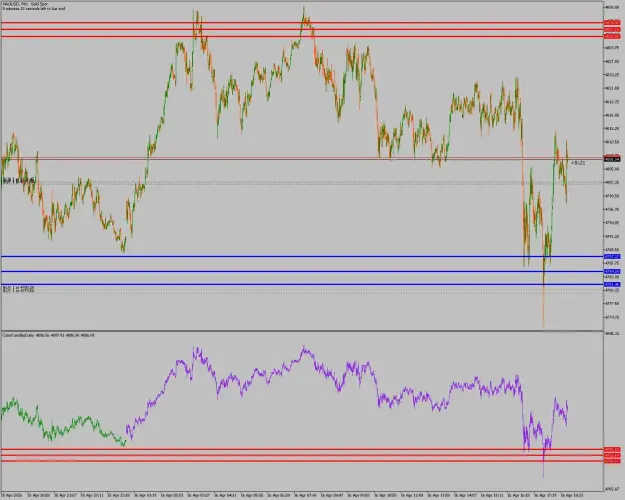
Task: Select the lowest blue support line
Action: pos(302,285)
